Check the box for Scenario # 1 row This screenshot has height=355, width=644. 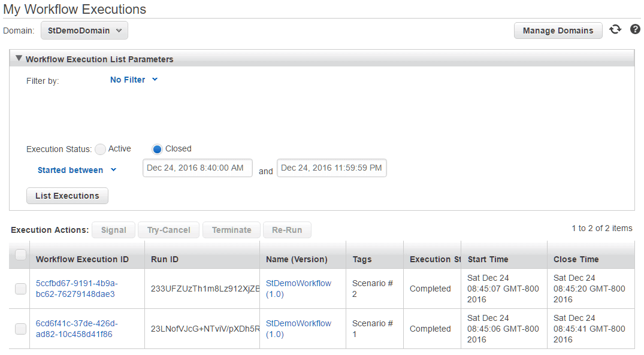(x=20, y=329)
